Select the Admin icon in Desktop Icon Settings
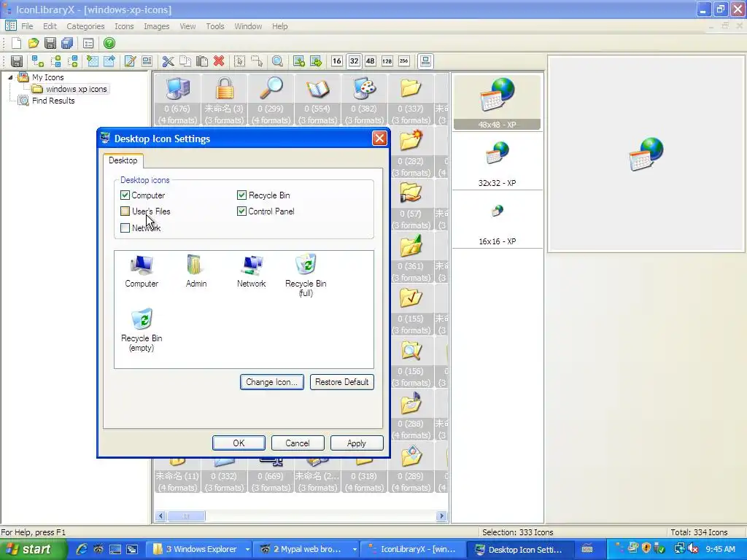This screenshot has width=747, height=560. [x=196, y=271]
